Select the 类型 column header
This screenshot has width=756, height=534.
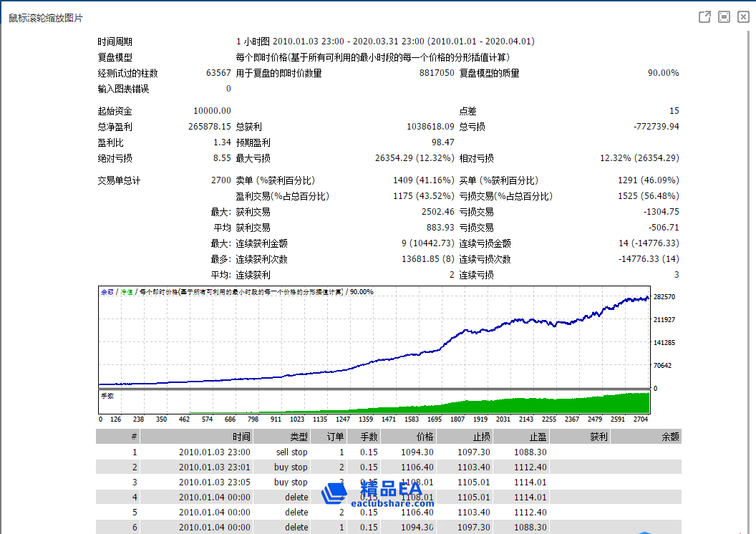click(299, 437)
